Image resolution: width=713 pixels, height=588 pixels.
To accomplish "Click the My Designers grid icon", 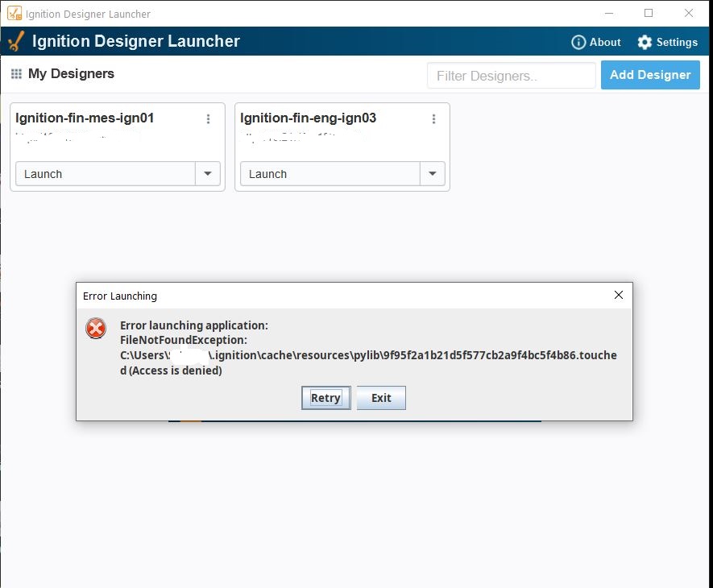I will point(16,73).
